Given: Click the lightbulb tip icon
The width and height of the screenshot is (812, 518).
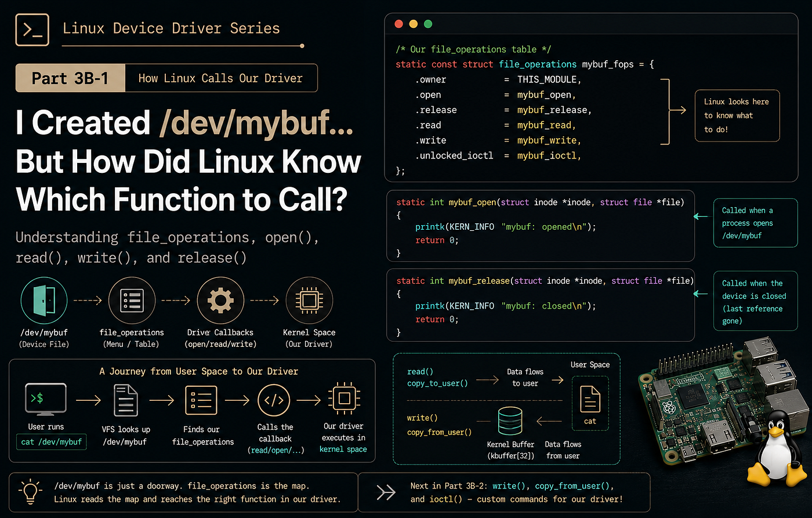Looking at the screenshot, I should [x=30, y=491].
